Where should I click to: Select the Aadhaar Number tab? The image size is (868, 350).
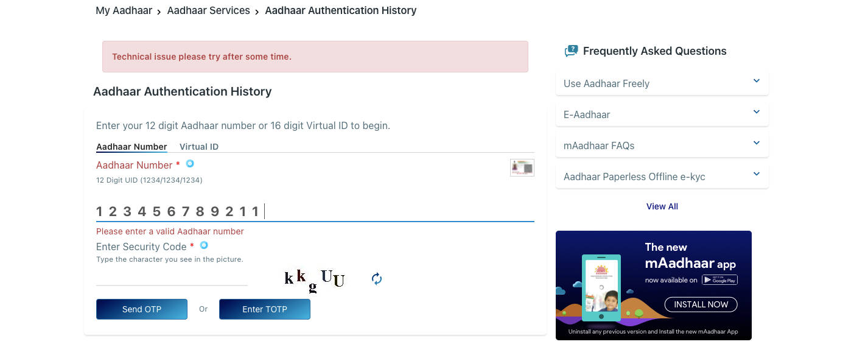click(x=131, y=147)
